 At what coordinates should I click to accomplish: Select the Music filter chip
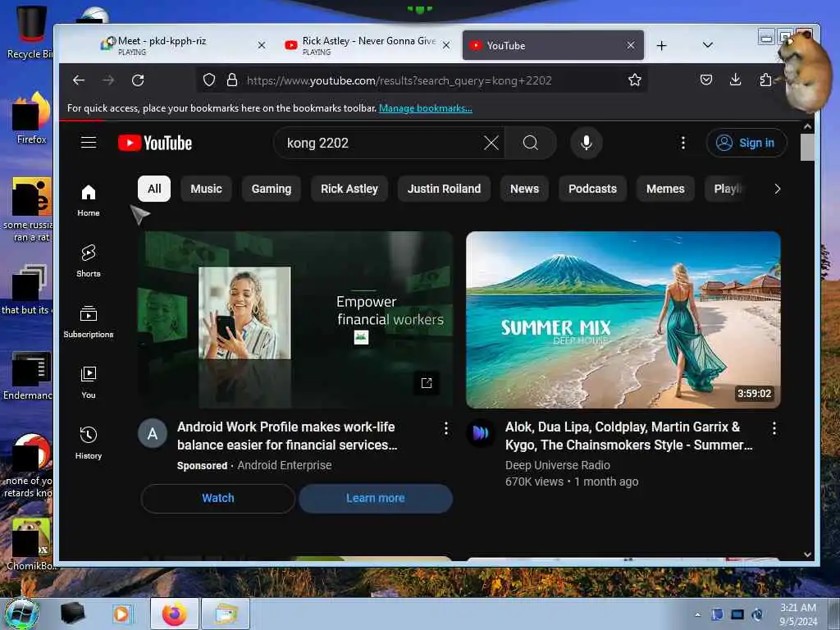pyautogui.click(x=206, y=189)
